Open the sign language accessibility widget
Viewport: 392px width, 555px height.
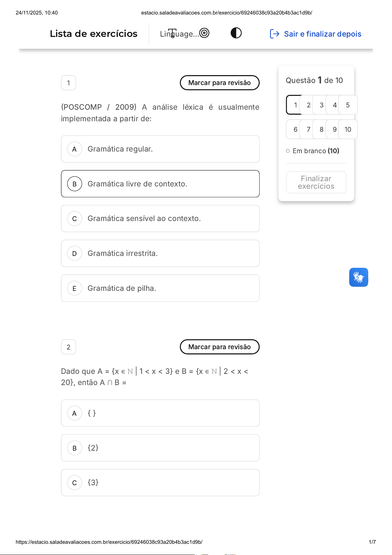[358, 277]
